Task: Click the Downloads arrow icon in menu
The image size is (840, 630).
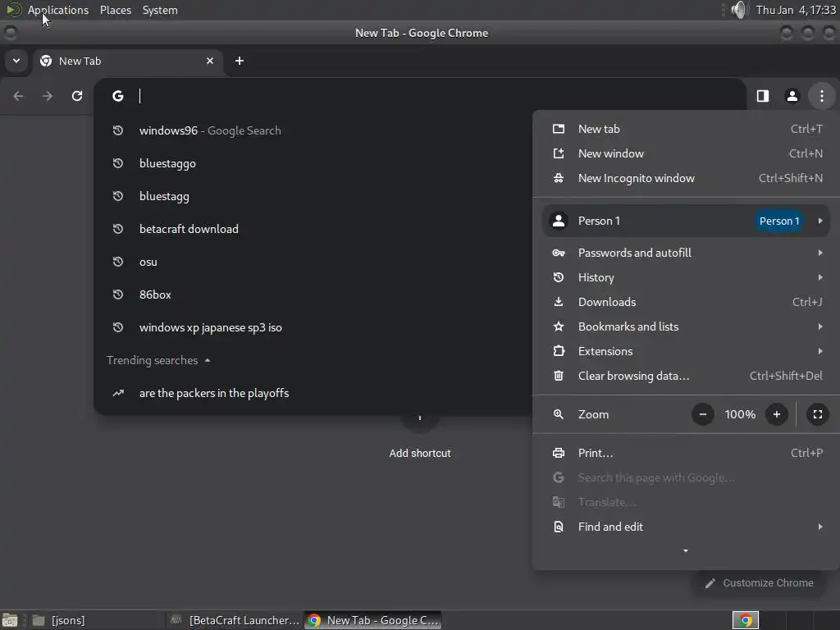Action: point(558,302)
